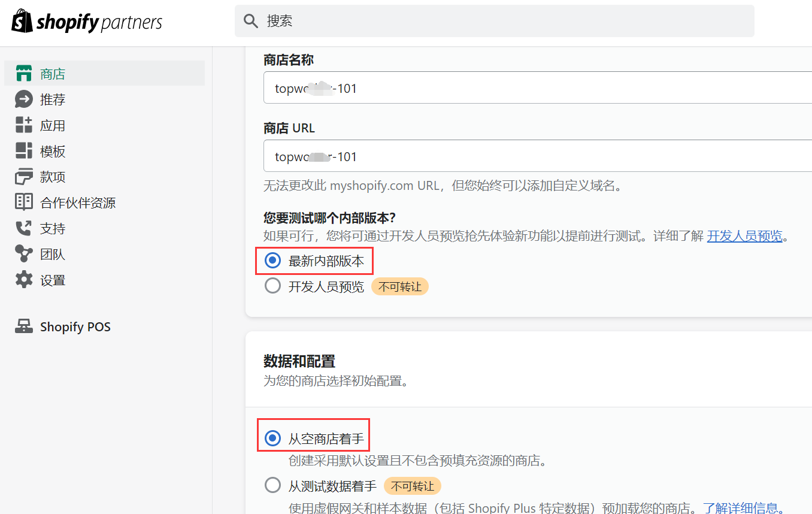Screen dimensions: 812x514
Task: Open the 了解详细信息 link
Action: tap(741, 508)
